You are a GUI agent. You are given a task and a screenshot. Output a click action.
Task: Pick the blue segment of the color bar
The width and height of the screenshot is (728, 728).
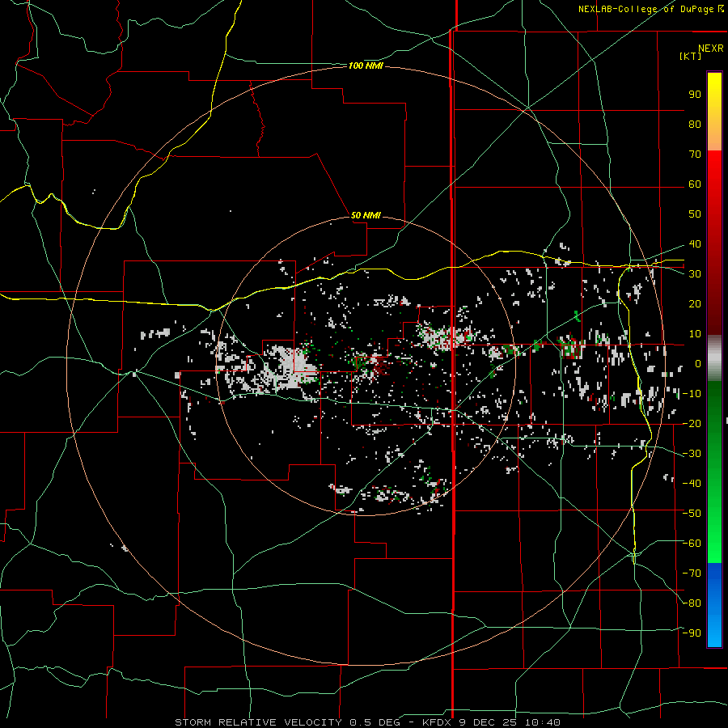[714, 604]
